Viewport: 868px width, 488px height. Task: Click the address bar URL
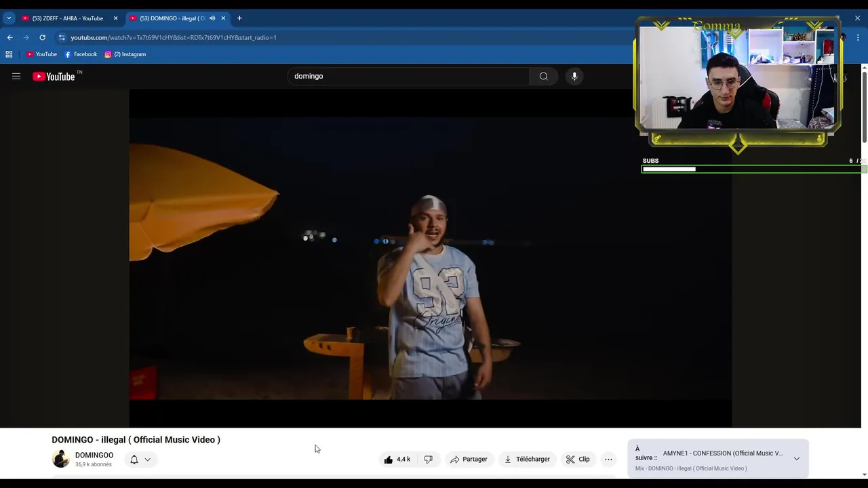pyautogui.click(x=174, y=38)
